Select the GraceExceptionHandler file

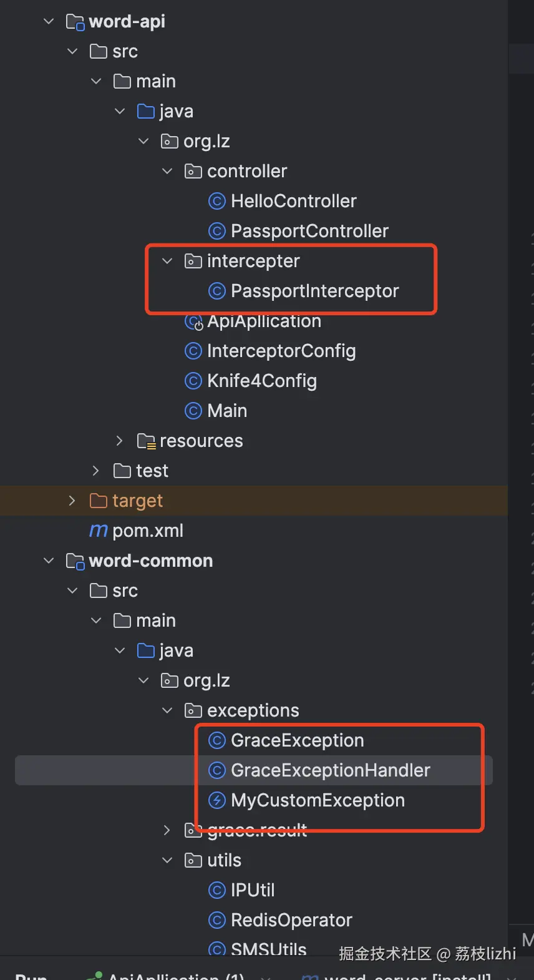tap(330, 770)
